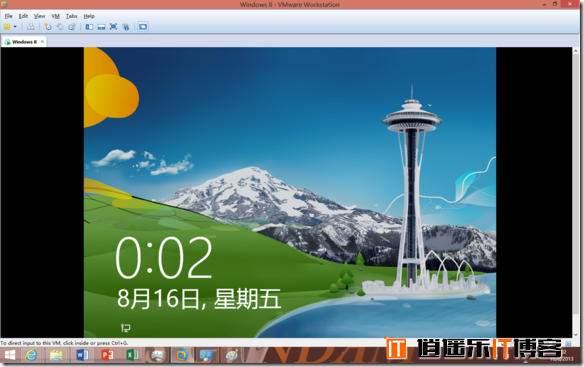Restore the VMware window size
584x367 pixels.
tap(555, 4)
